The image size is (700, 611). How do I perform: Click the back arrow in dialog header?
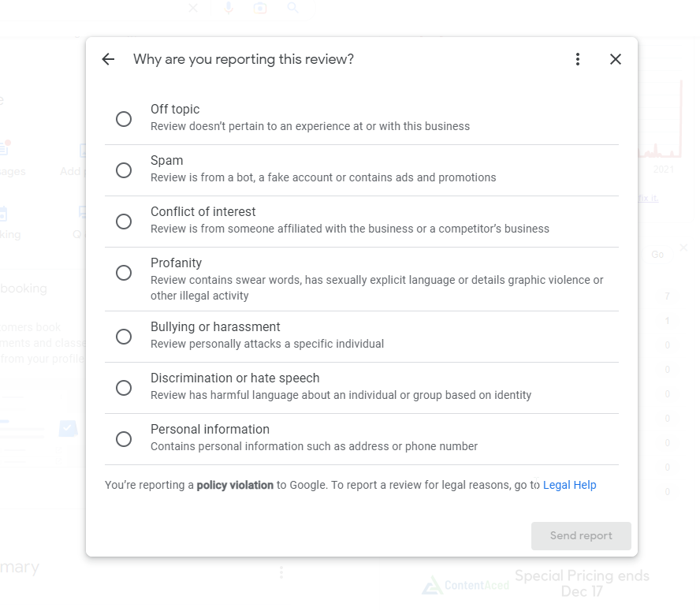(109, 59)
